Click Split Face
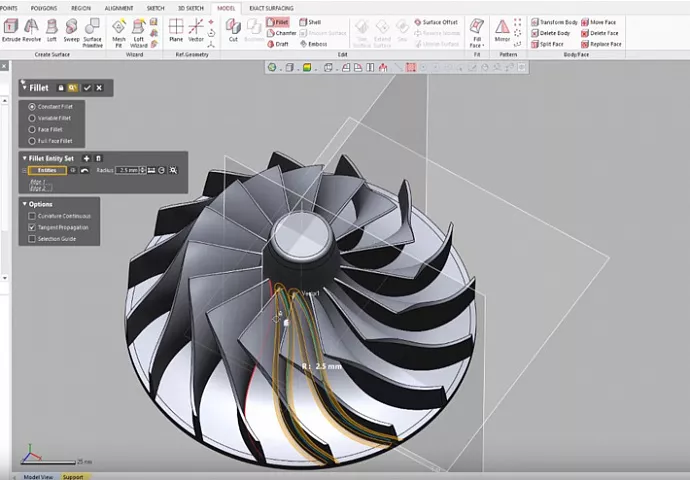 pos(547,44)
